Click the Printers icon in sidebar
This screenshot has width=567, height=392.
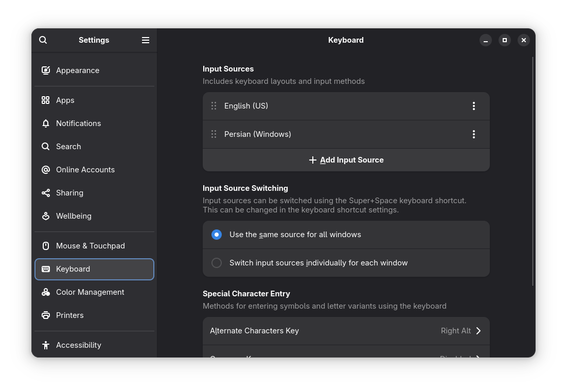tap(46, 315)
